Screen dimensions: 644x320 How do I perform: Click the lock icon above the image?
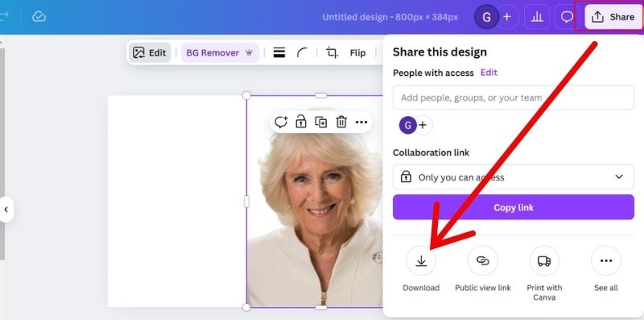[x=301, y=123]
